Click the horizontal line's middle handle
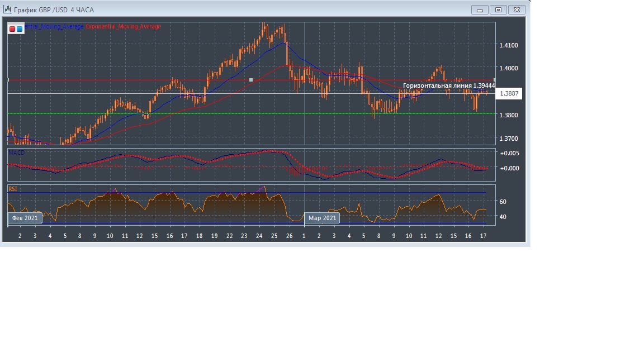Viewport: 644px width, 362px height. [x=251, y=80]
